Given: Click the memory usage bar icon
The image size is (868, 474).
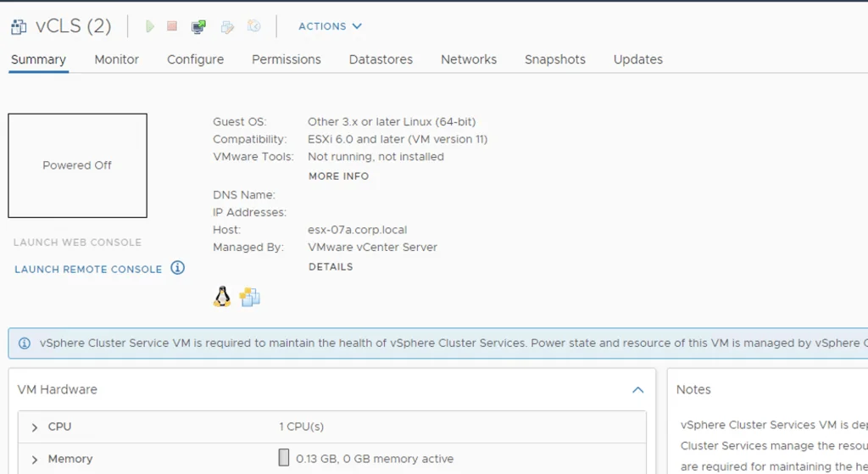Looking at the screenshot, I should point(283,457).
